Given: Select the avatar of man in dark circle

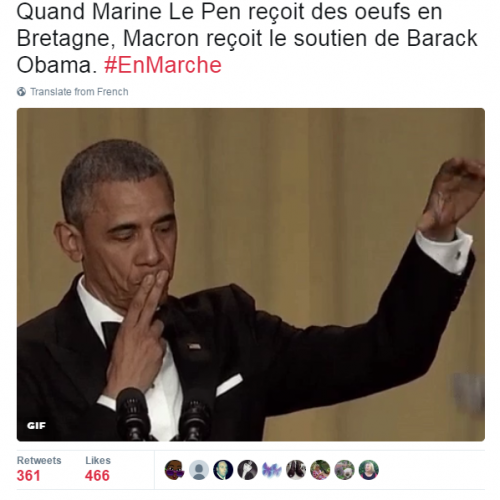Looking at the screenshot, I should pos(223,470).
